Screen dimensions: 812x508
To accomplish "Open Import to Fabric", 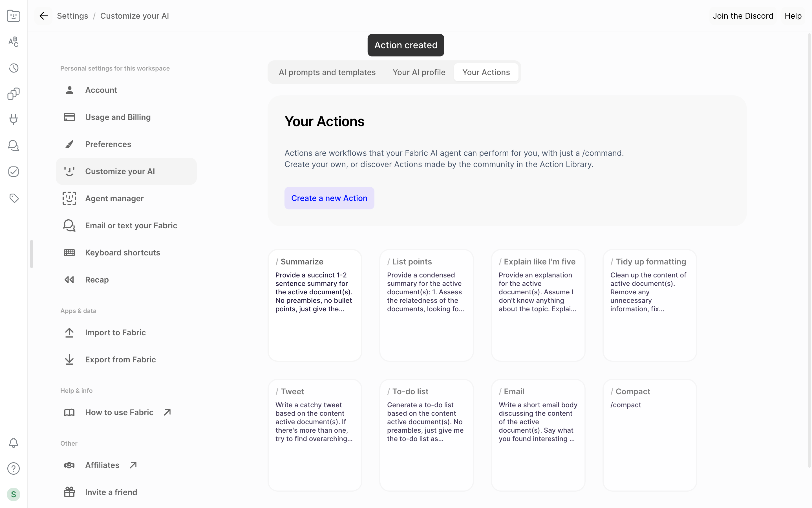I will tap(126, 333).
